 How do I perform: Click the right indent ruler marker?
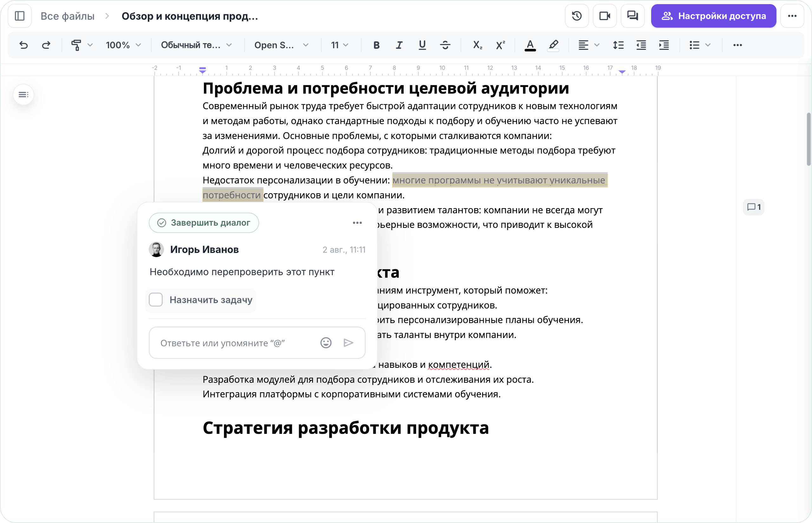622,72
